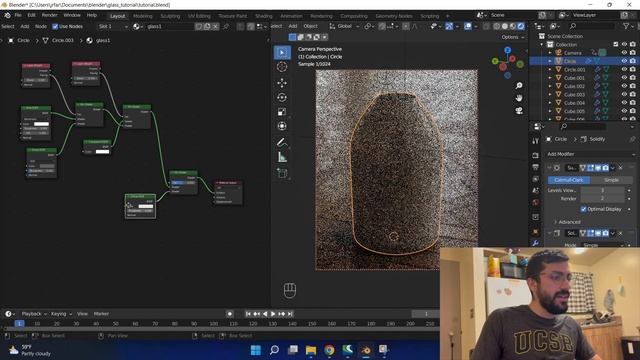Open the File menu
Image resolution: width=640 pixels, height=360 pixels.
[18, 15]
